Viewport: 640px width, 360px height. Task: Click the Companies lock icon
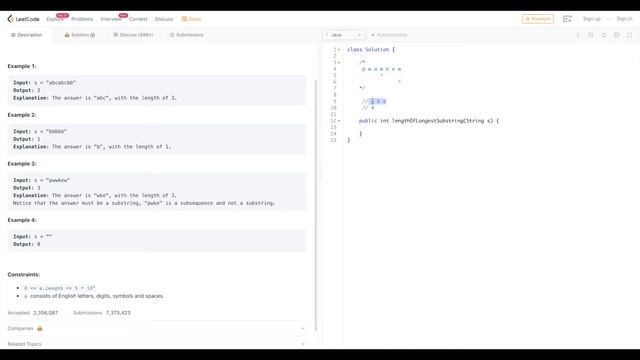click(40, 328)
